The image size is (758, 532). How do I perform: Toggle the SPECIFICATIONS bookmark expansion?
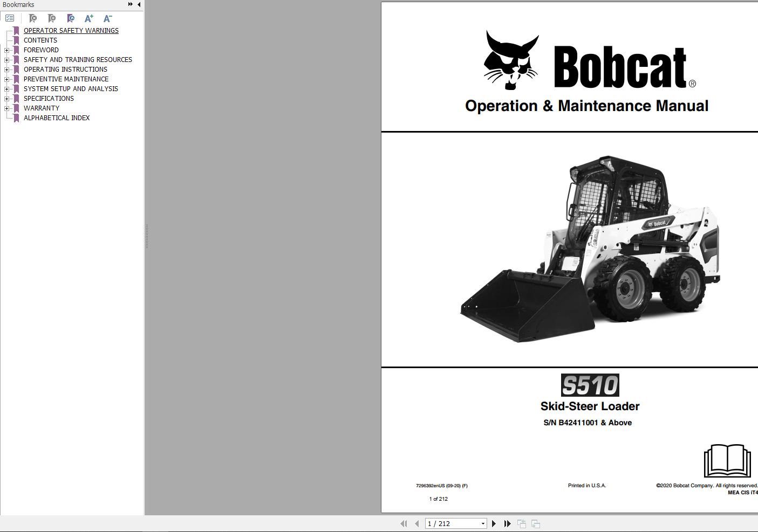click(x=6, y=98)
